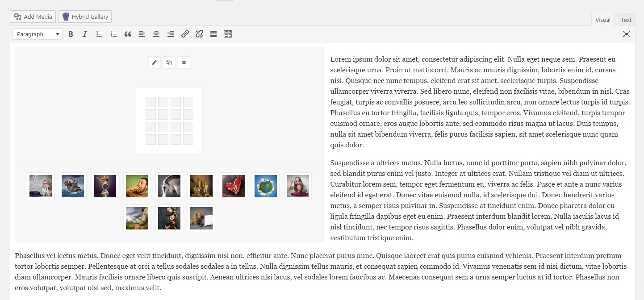The height and width of the screenshot is (300, 644).
Task: Click the Add Media button
Action: coord(33,17)
